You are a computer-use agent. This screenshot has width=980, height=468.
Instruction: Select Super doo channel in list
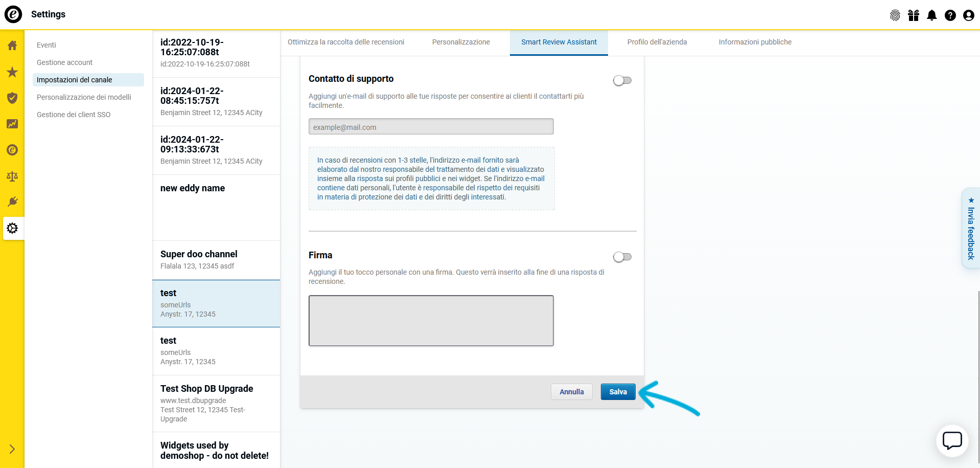click(x=216, y=260)
